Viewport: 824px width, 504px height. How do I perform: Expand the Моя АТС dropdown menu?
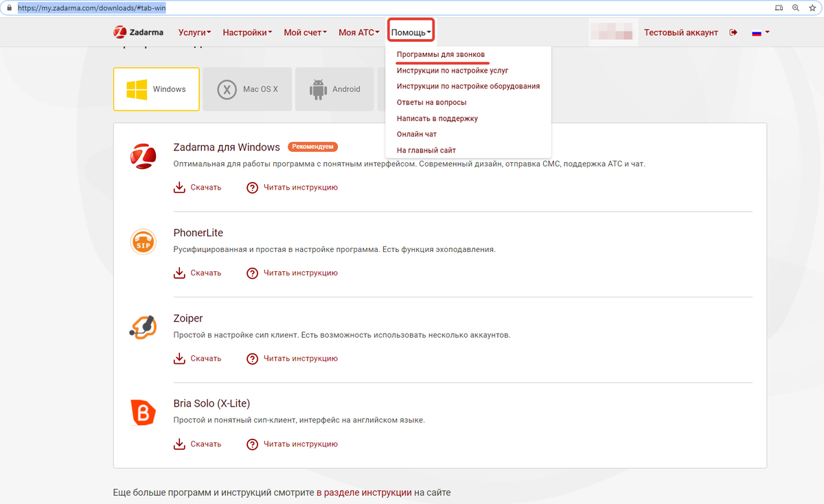(358, 32)
